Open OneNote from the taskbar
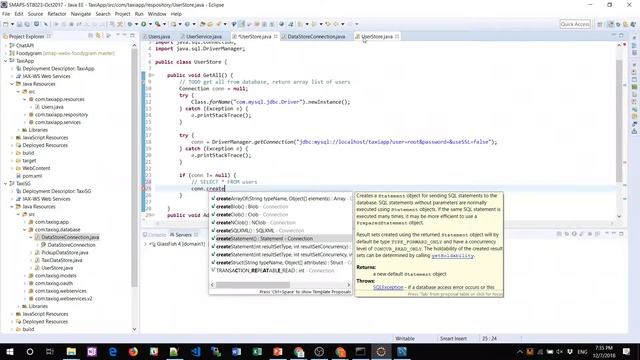 pos(92,351)
